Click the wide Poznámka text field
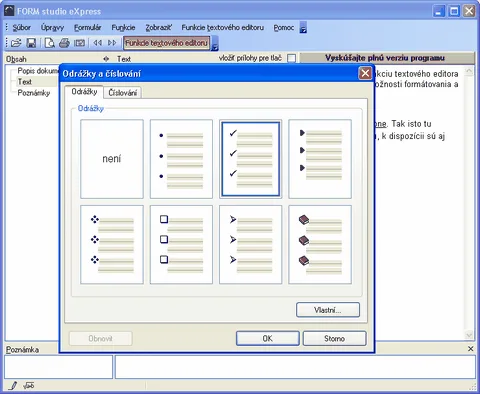The width and height of the screenshot is (480, 394). (295, 367)
